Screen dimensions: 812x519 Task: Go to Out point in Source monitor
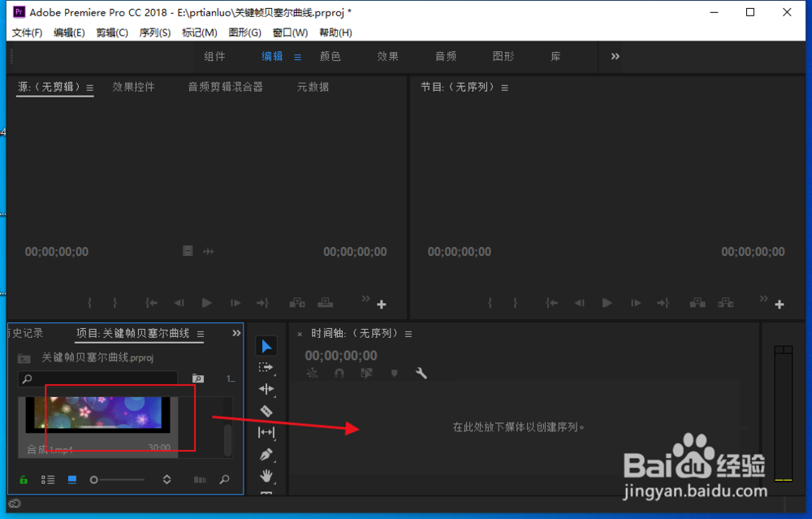pos(263,303)
